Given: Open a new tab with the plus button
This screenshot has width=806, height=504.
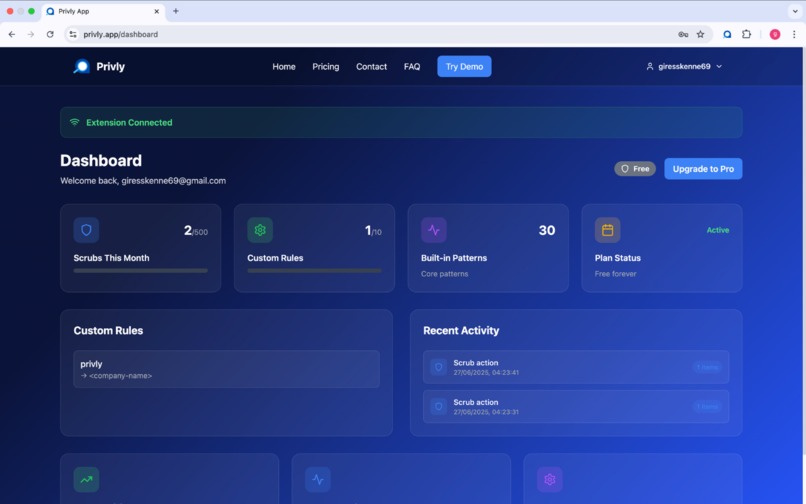Looking at the screenshot, I should point(175,11).
